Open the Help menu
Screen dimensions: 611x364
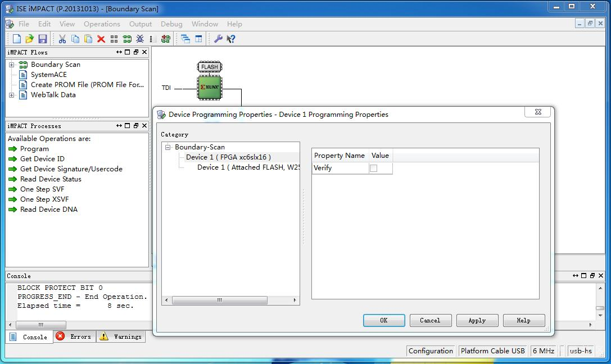point(234,24)
